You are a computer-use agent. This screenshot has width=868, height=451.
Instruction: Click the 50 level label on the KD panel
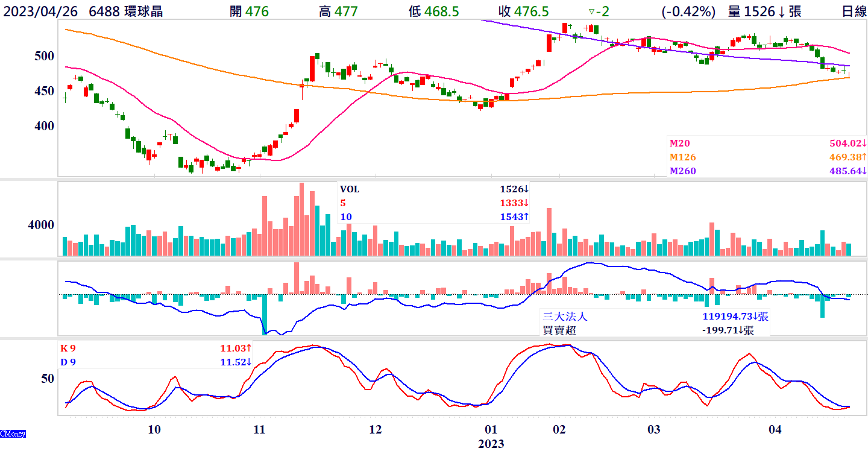pyautogui.click(x=48, y=379)
